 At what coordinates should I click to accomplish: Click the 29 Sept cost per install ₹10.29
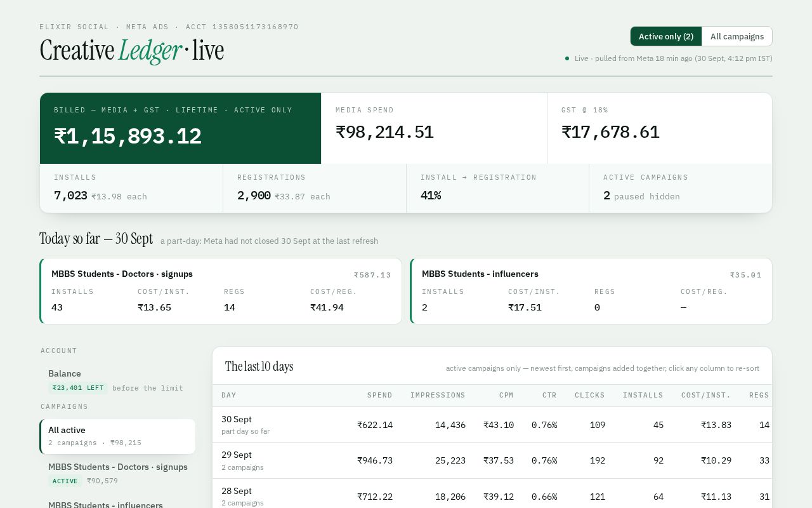(x=716, y=460)
